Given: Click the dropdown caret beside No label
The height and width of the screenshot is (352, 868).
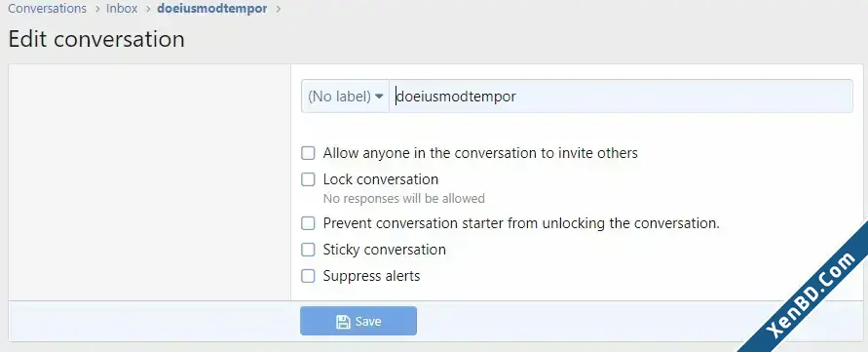Looking at the screenshot, I should pos(379,96).
